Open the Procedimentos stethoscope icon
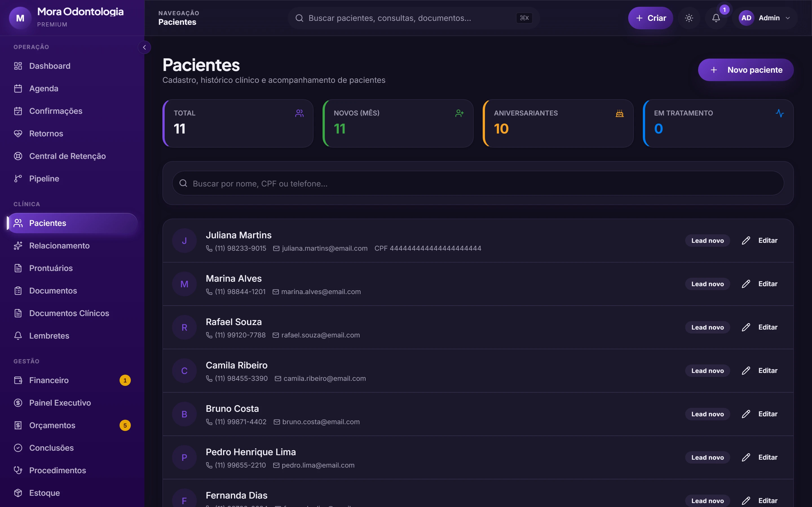This screenshot has height=507, width=812. point(18,470)
